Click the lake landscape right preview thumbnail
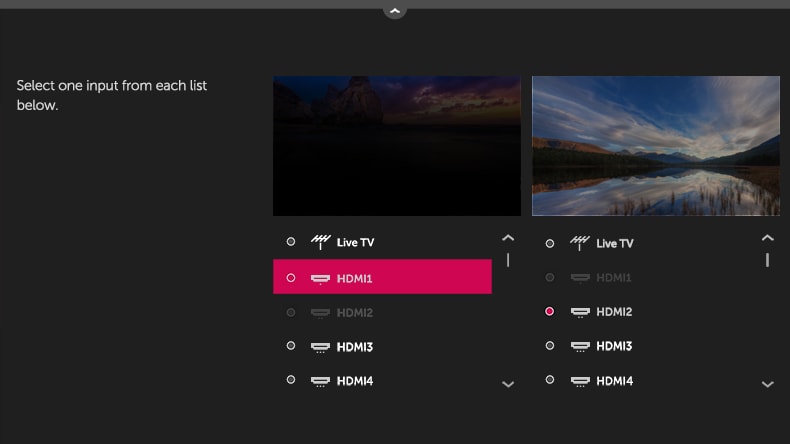This screenshot has width=790, height=444. coord(656,146)
